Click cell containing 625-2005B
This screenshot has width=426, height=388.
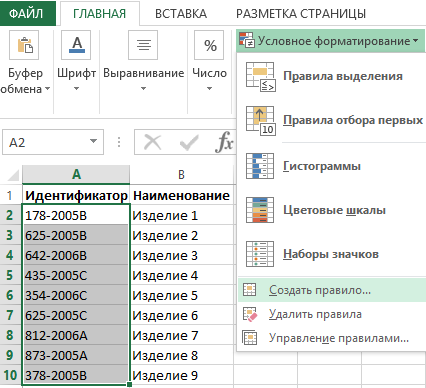[x=76, y=235]
